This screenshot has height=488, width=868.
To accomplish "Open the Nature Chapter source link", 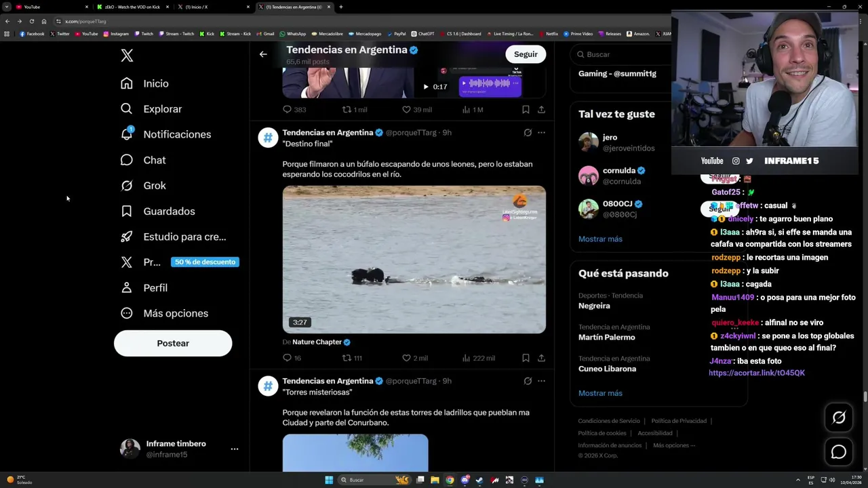I will 321,342.
